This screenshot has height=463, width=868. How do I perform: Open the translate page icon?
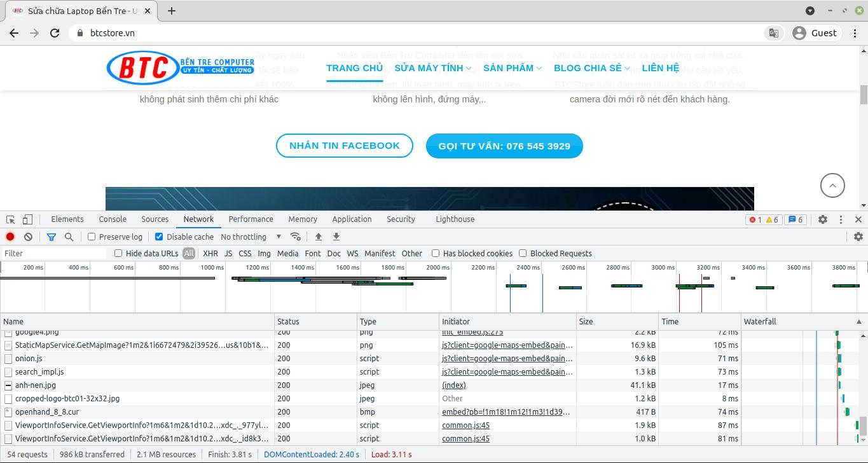pyautogui.click(x=774, y=33)
